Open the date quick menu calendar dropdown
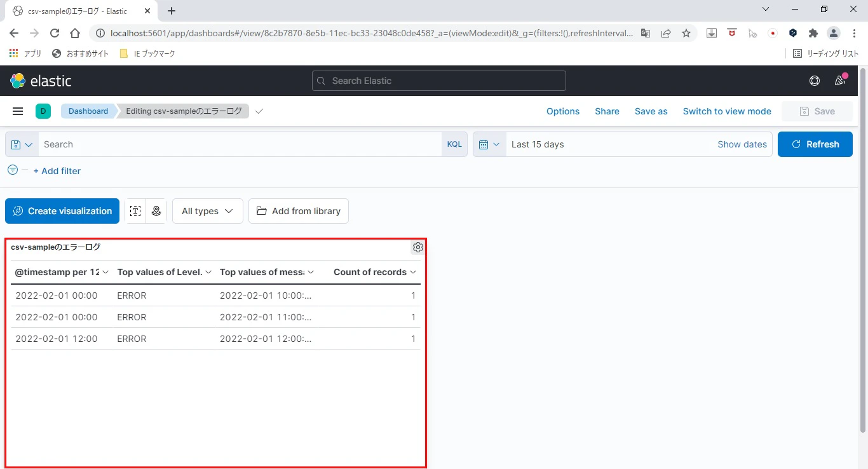Viewport: 868px width, 469px height. pos(489,144)
